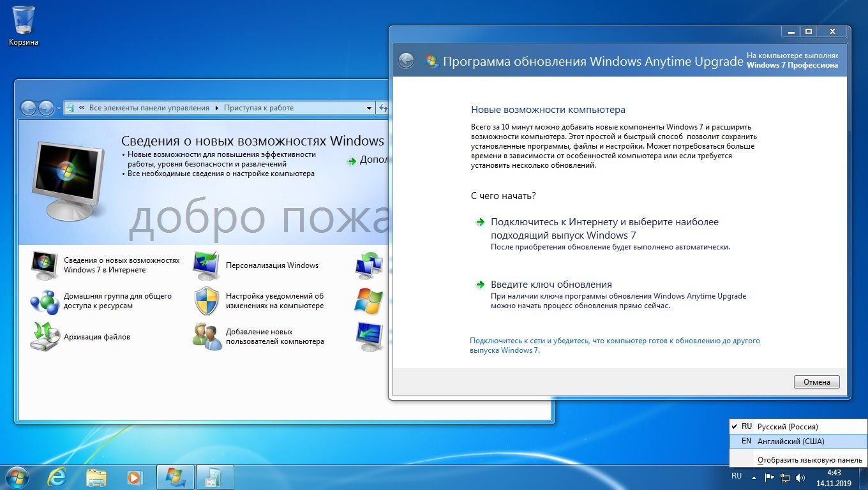868x490 pixels.
Task: Click the RU language indicator in taskbar
Action: tap(737, 476)
